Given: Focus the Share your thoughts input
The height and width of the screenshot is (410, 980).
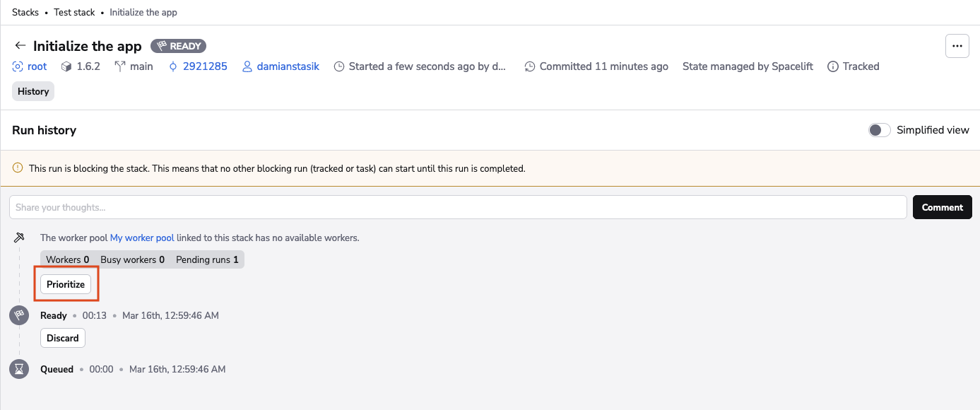Looking at the screenshot, I should [x=458, y=207].
